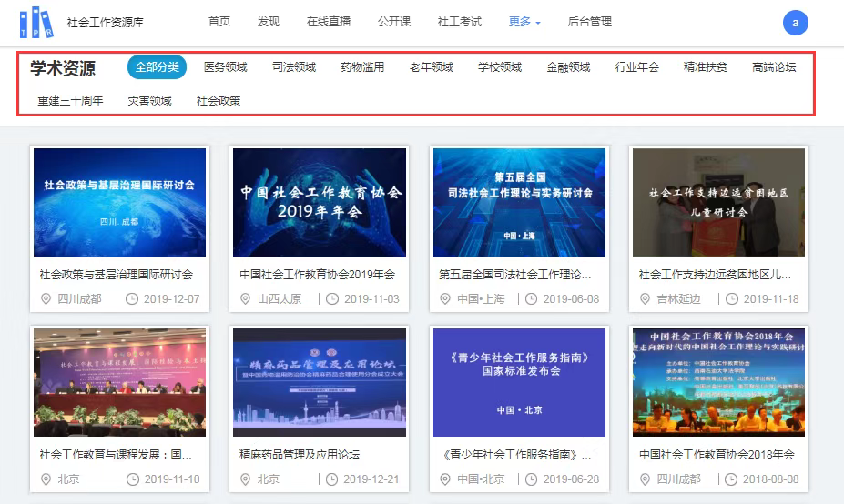Filter by 社会政策 category
Image resolution: width=844 pixels, height=504 pixels.
pyautogui.click(x=219, y=101)
